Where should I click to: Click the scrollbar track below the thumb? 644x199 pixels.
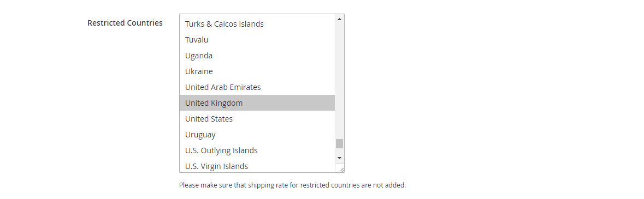(x=339, y=151)
